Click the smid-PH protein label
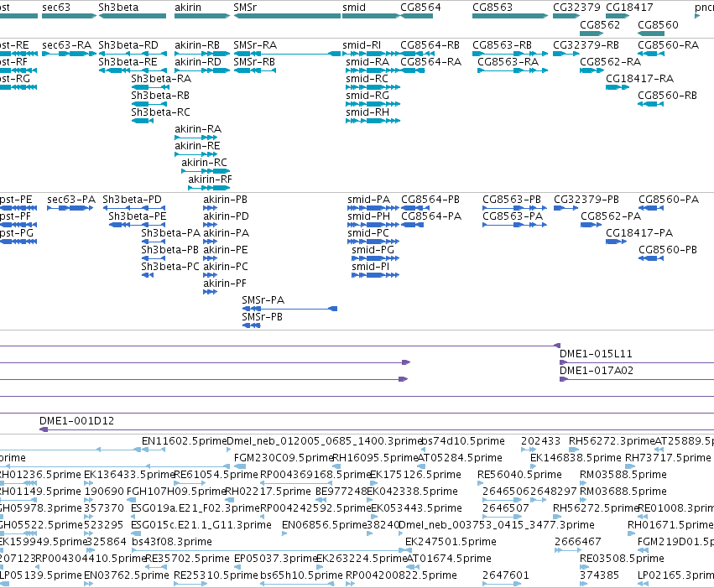Viewport: 714px width, 588px height. pos(369,216)
